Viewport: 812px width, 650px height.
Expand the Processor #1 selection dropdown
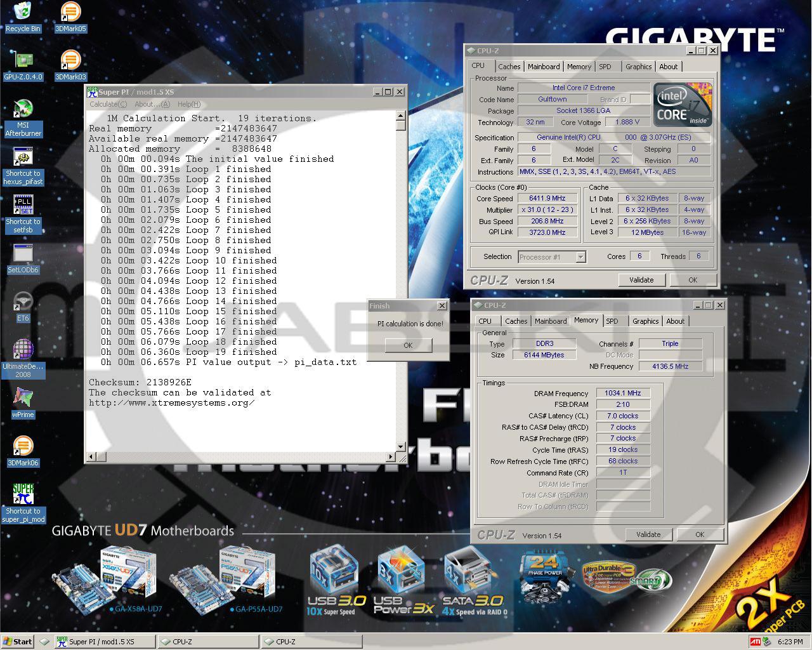tap(580, 257)
